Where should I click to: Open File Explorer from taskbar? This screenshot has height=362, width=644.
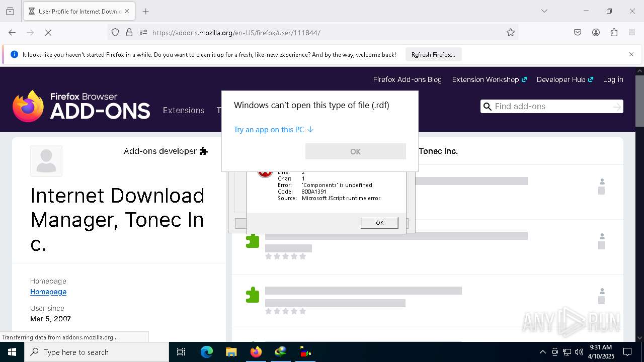[x=231, y=352]
